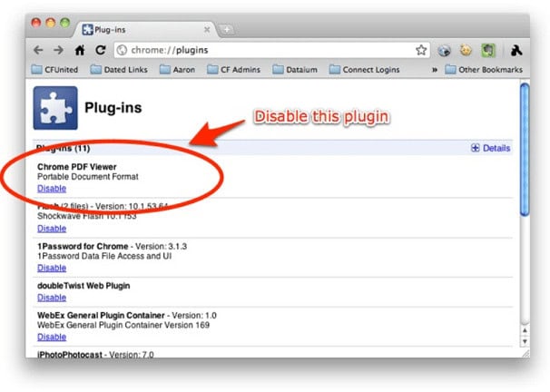The height and width of the screenshot is (392, 550).
Task: Open the CF Admins bookmarks folder
Action: 233,70
